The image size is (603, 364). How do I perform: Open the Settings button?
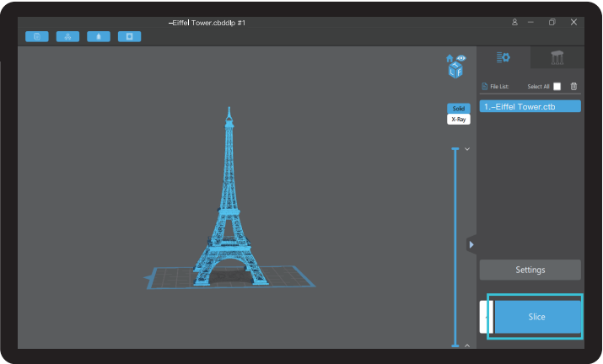(x=530, y=270)
